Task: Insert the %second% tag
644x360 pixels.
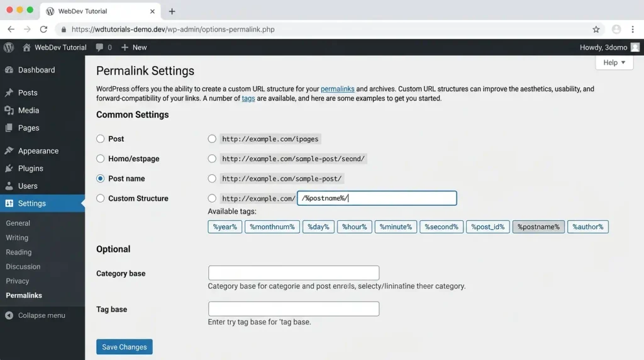Action: point(441,227)
